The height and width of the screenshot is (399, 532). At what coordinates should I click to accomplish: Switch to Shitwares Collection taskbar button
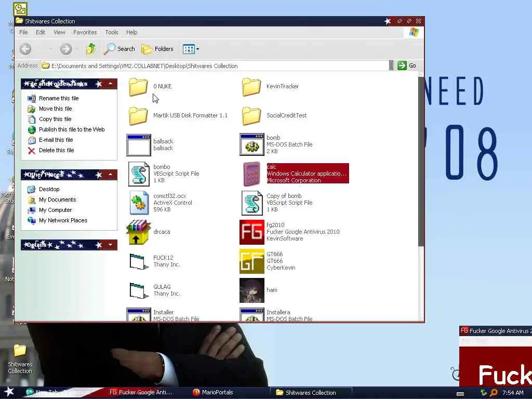311,393
